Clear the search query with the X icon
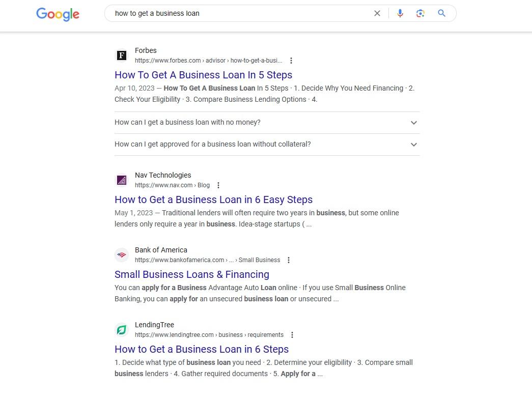532x398 pixels. pos(377,13)
